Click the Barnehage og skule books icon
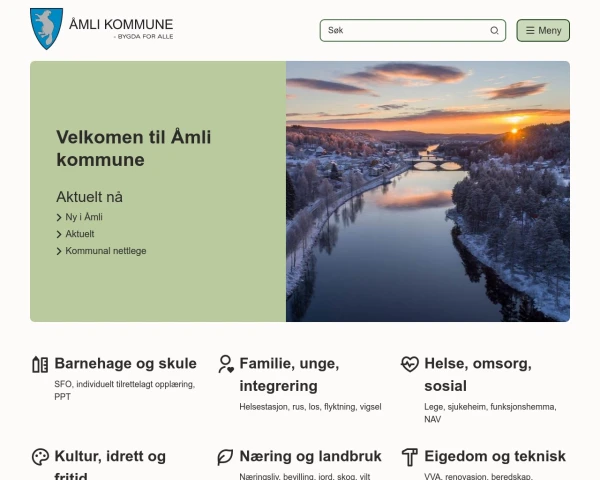 coord(40,364)
